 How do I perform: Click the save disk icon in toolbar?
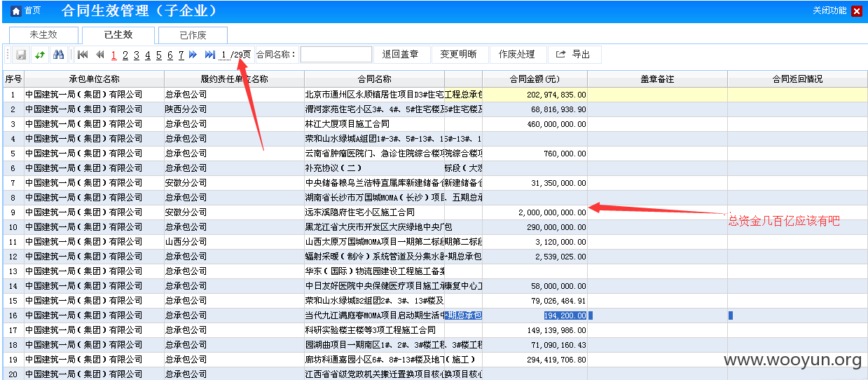(21, 55)
